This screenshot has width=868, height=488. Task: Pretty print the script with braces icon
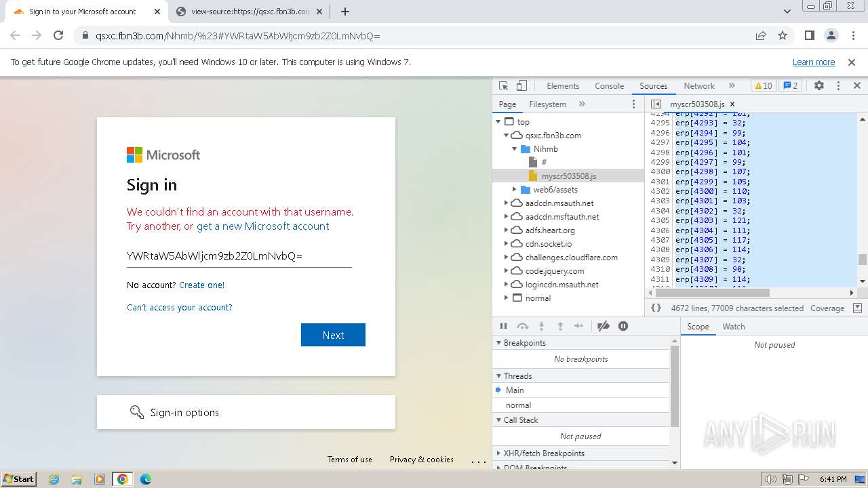(x=656, y=308)
